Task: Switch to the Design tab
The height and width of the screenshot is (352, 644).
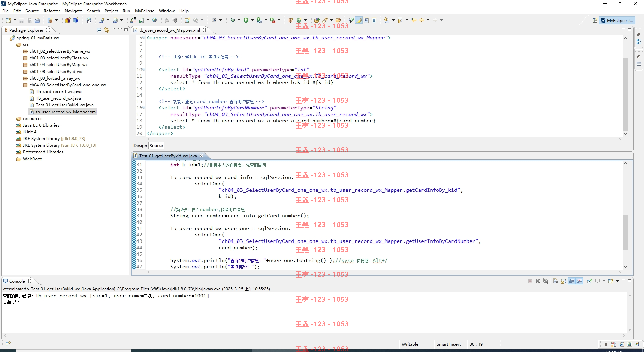Action: pos(140,146)
